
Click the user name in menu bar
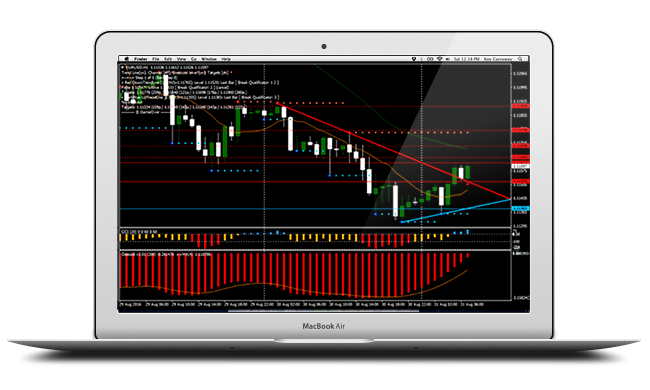498,59
